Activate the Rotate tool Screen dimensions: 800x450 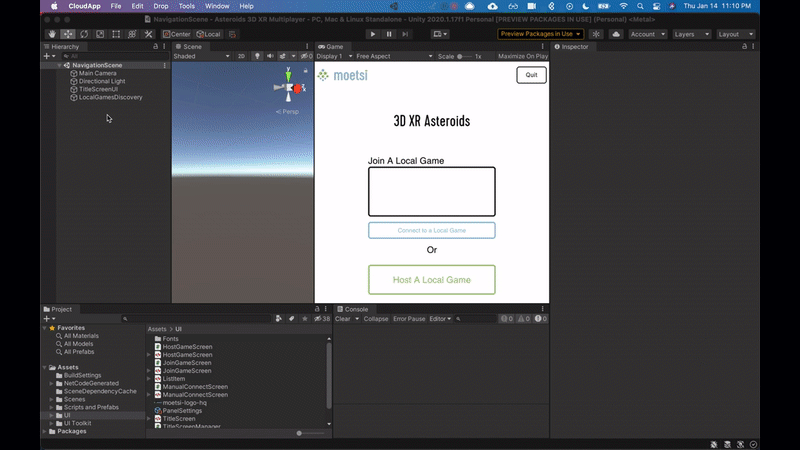83,34
